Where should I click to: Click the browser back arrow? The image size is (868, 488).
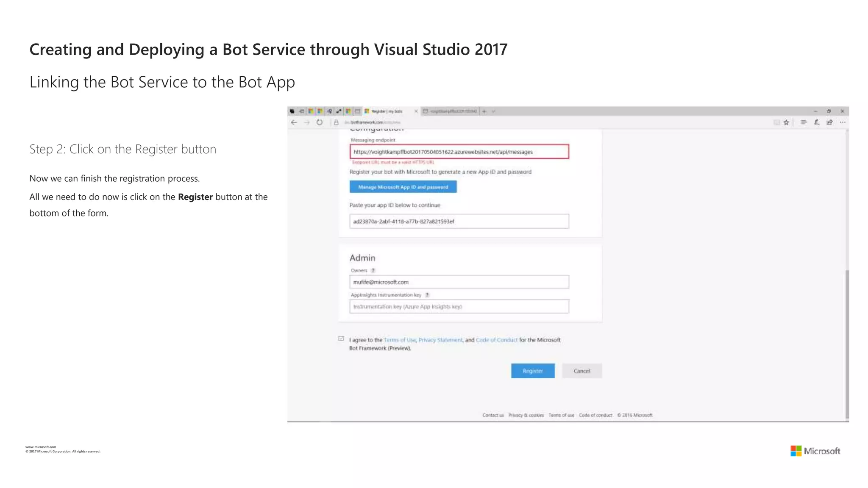click(294, 122)
